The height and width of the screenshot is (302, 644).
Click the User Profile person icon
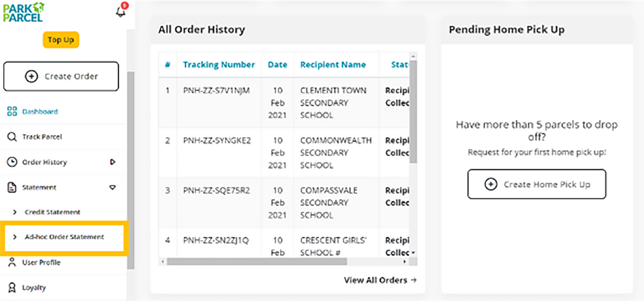pyautogui.click(x=12, y=263)
